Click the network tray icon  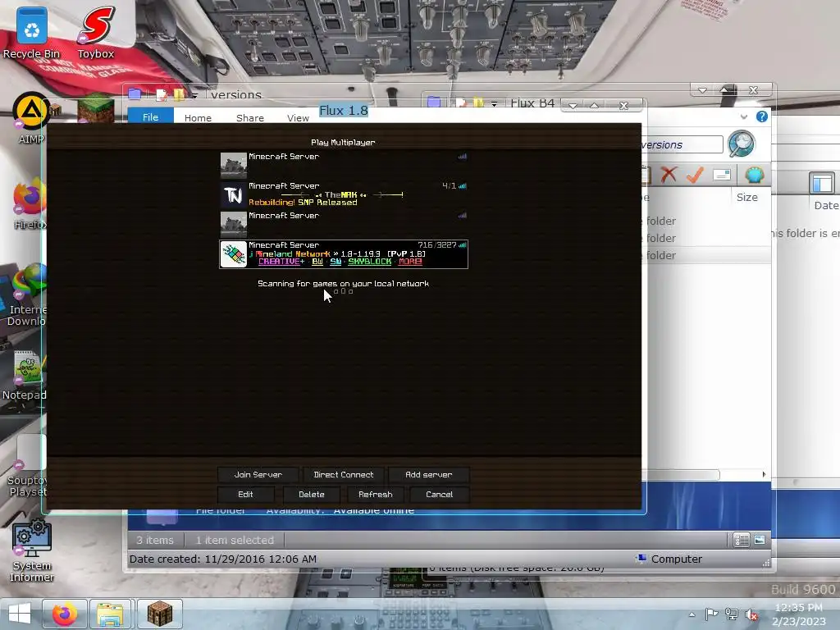pyautogui.click(x=731, y=614)
